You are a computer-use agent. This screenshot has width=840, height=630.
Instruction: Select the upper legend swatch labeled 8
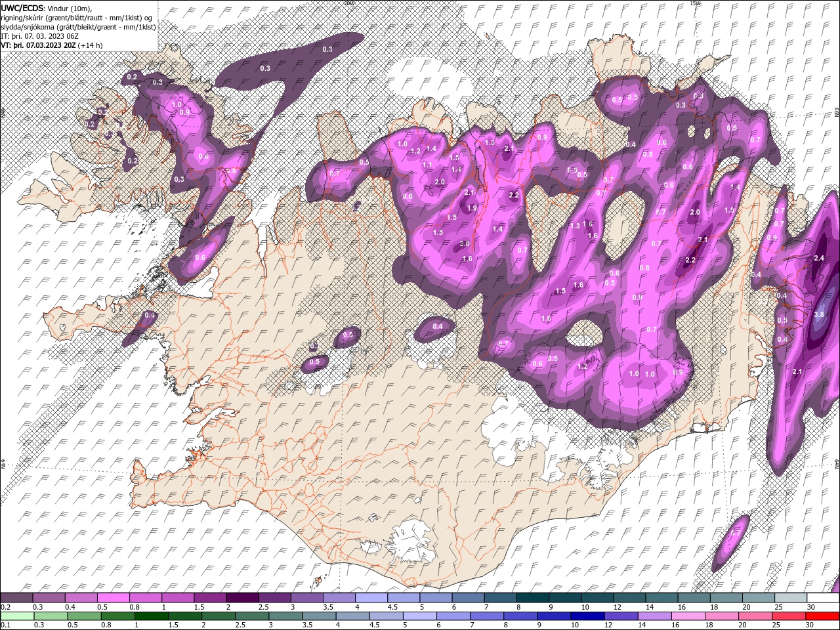click(533, 598)
